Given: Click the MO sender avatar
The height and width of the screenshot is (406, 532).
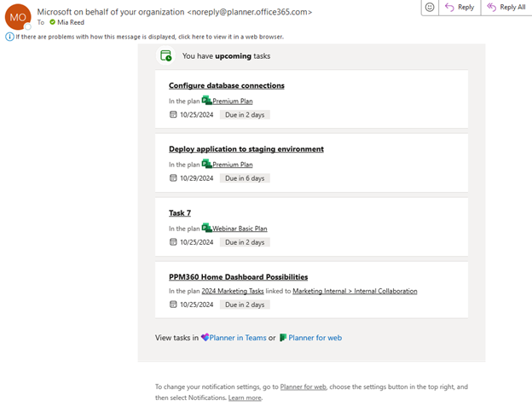Looking at the screenshot, I should point(18,17).
